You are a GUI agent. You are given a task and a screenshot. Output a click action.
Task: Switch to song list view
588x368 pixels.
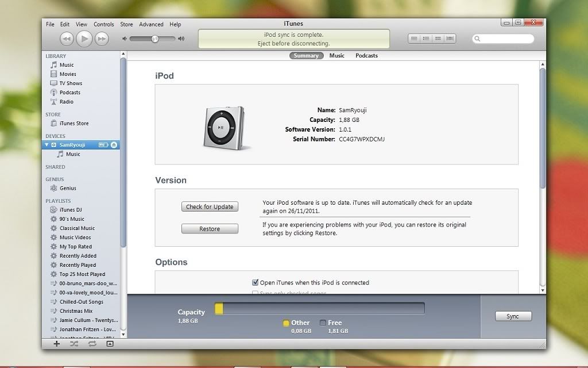coord(414,39)
